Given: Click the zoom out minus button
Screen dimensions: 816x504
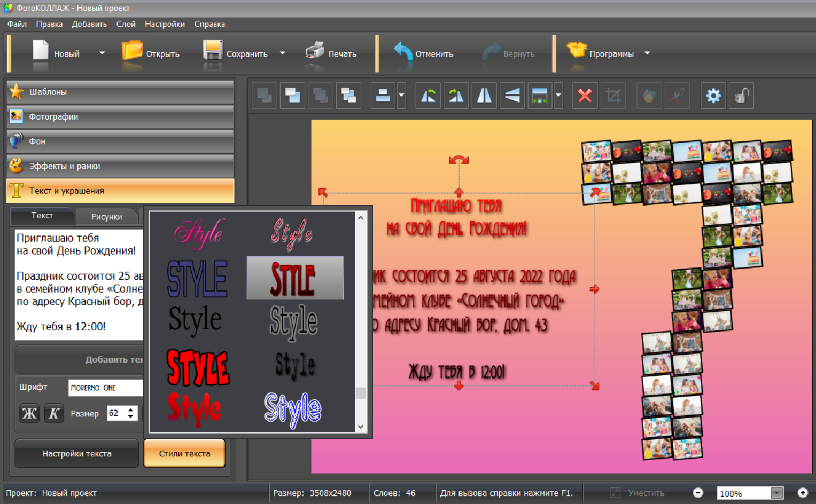Looking at the screenshot, I should (x=698, y=493).
